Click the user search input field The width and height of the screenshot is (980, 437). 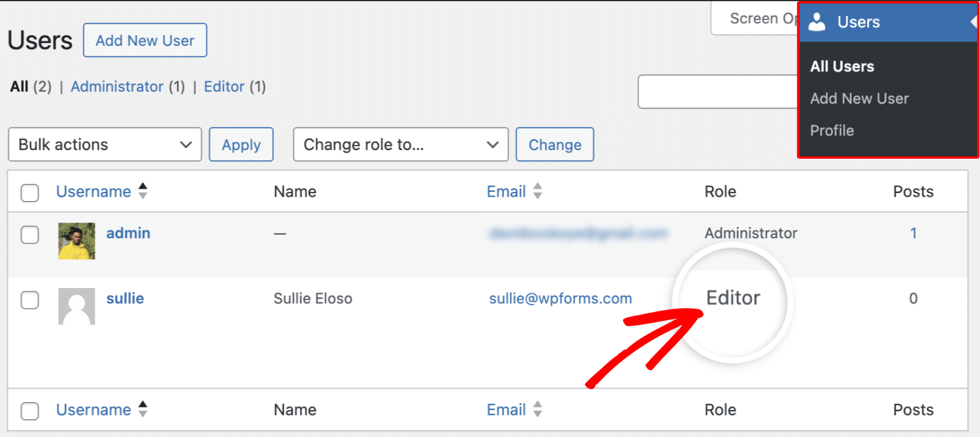(718, 92)
